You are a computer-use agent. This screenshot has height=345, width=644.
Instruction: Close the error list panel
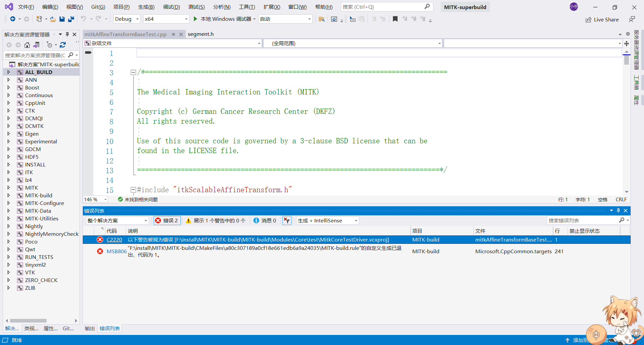tap(626, 211)
